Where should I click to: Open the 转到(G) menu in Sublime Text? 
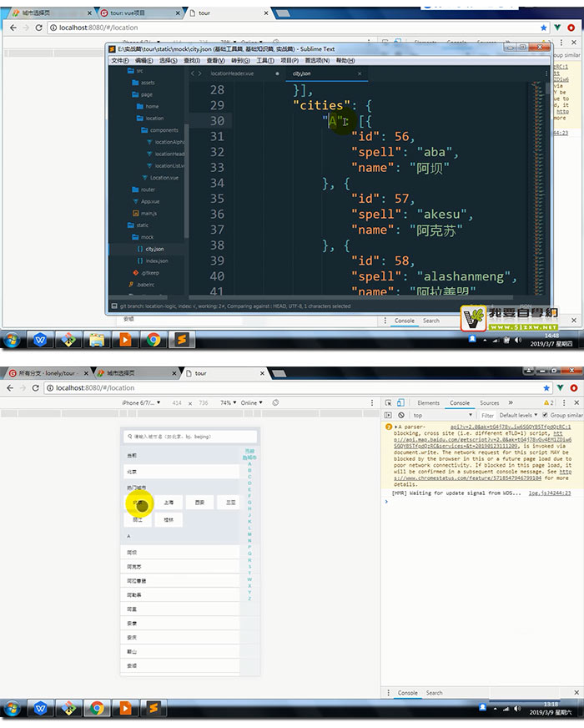[240, 61]
